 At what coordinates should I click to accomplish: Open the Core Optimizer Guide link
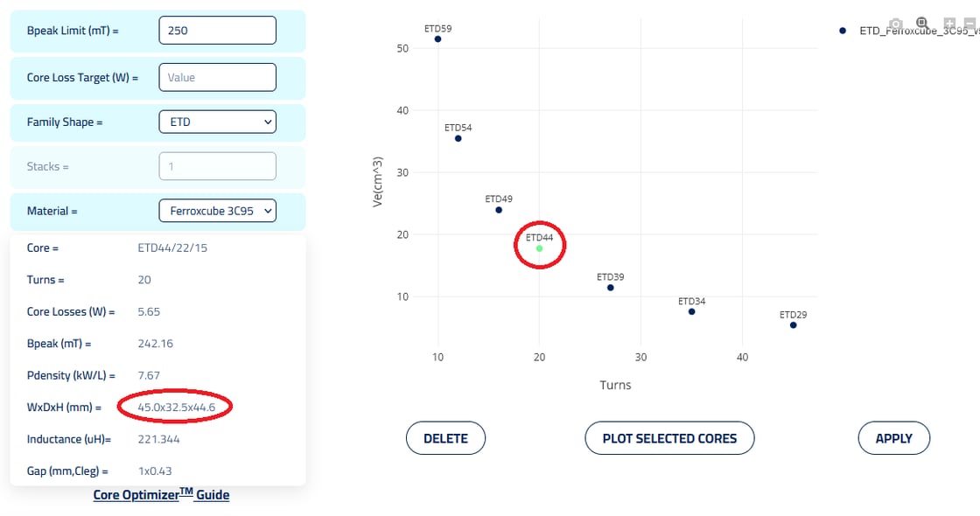pos(161,495)
